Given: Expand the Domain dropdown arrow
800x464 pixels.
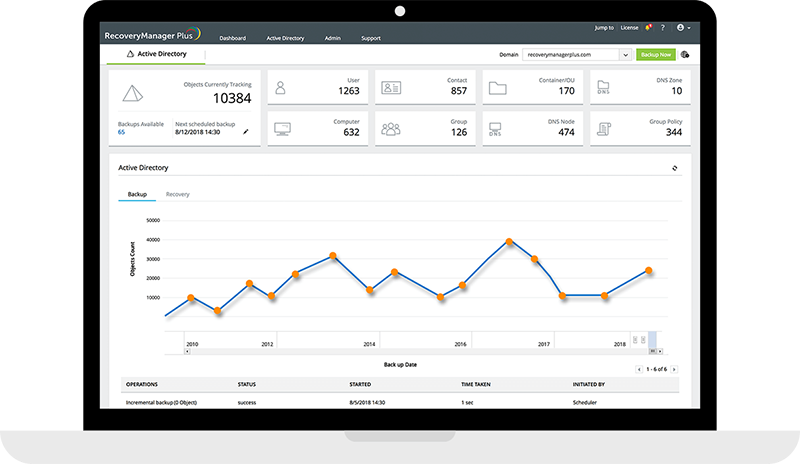Looking at the screenshot, I should pos(626,55).
